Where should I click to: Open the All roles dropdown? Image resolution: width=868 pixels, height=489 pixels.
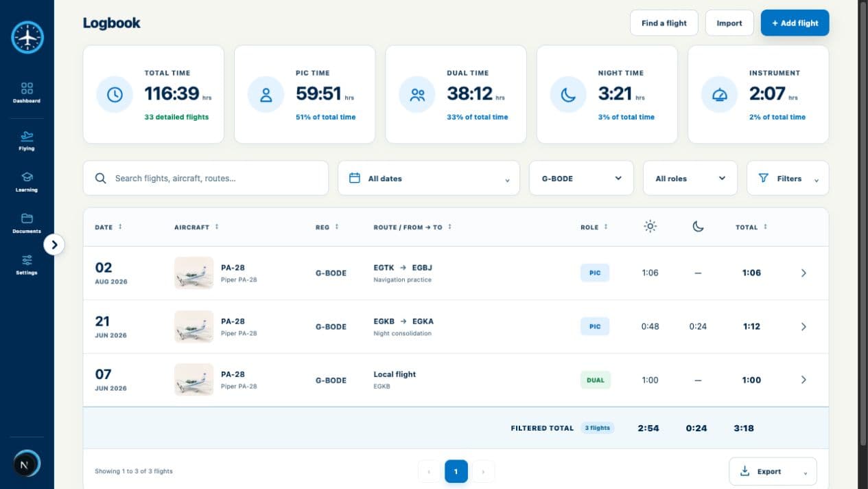click(690, 178)
